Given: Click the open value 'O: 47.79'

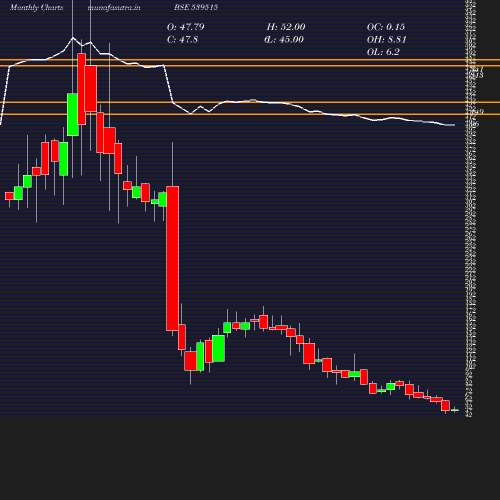Looking at the screenshot, I should (x=186, y=27).
